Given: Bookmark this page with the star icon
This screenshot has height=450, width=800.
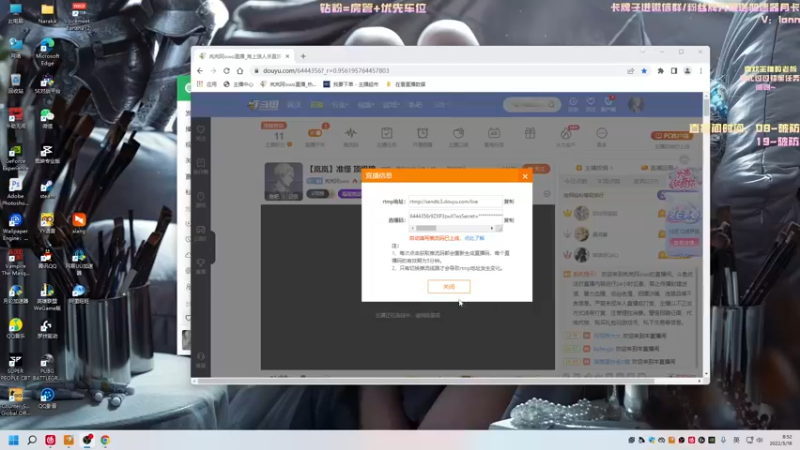Looking at the screenshot, I should click(644, 71).
